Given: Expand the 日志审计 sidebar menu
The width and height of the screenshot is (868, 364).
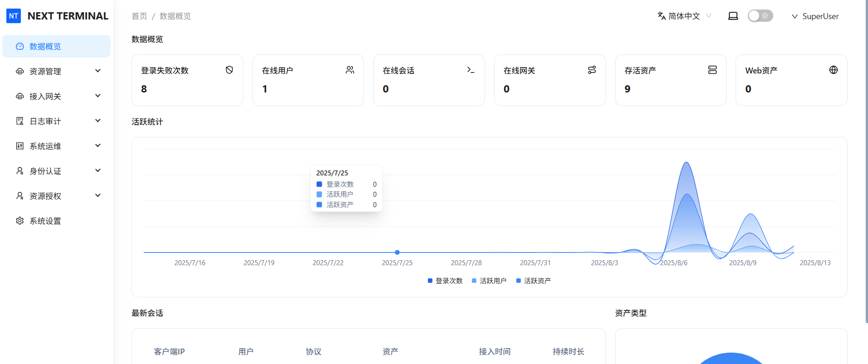Looking at the screenshot, I should pos(57,121).
